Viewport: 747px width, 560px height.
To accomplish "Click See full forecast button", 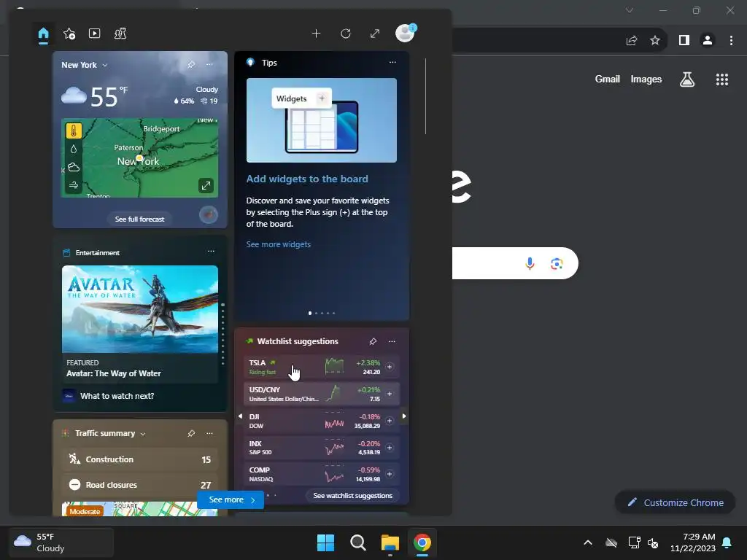I will 139,219.
